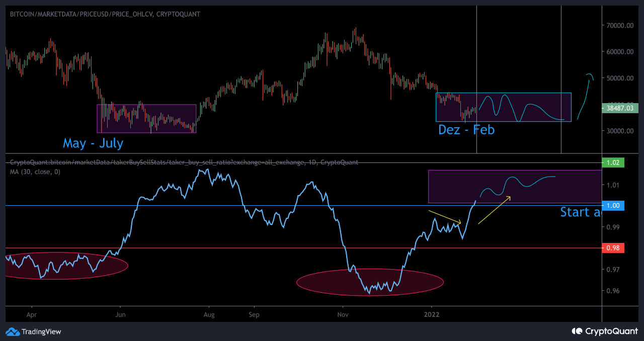Click the green 38487.03 price label
Viewport: 644px width, 341px height.
[620, 108]
